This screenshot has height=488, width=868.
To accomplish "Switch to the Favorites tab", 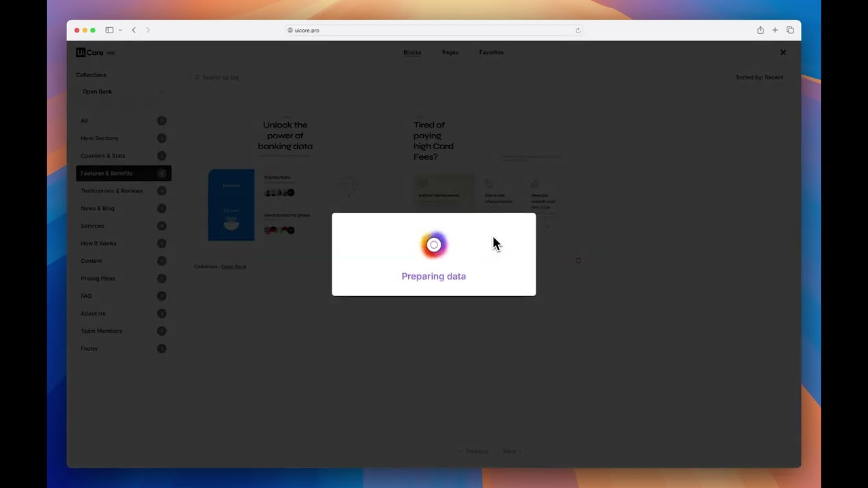I will coord(492,52).
